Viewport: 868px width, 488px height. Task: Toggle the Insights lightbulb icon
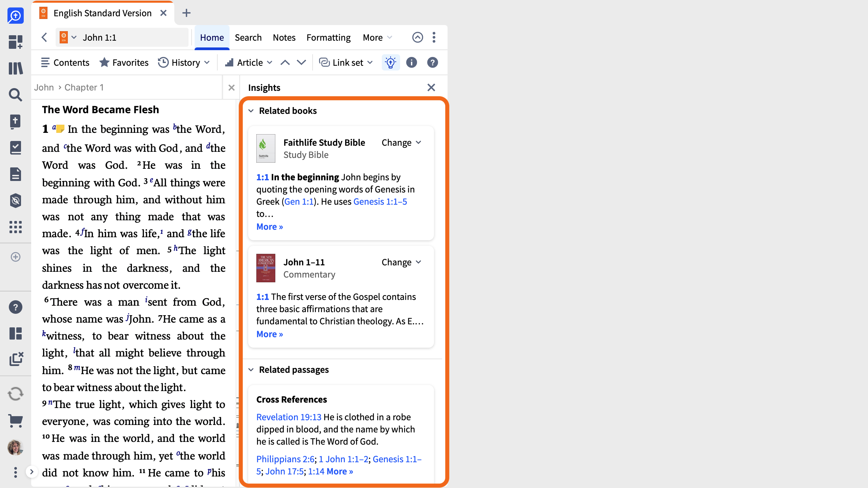pyautogui.click(x=391, y=62)
